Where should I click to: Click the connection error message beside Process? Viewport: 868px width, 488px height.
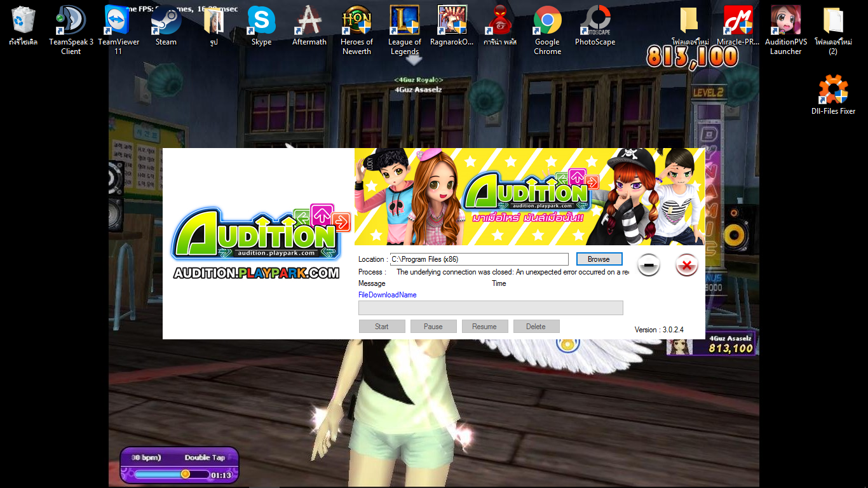[x=513, y=272]
